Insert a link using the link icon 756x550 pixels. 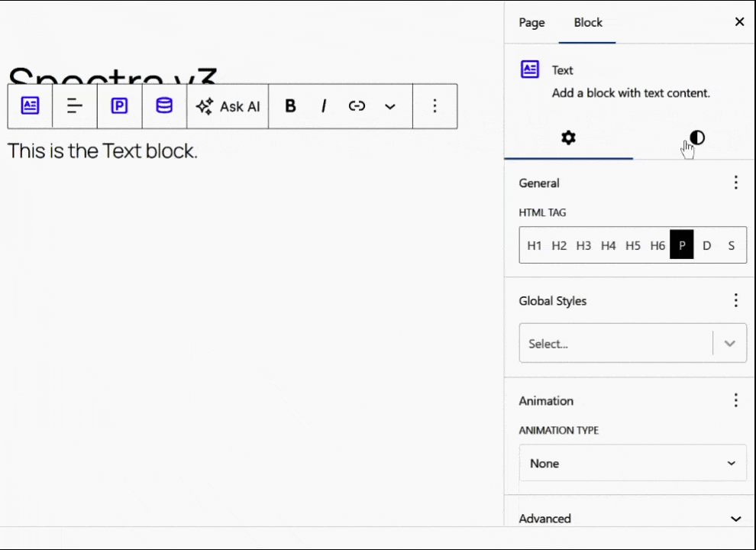357,106
